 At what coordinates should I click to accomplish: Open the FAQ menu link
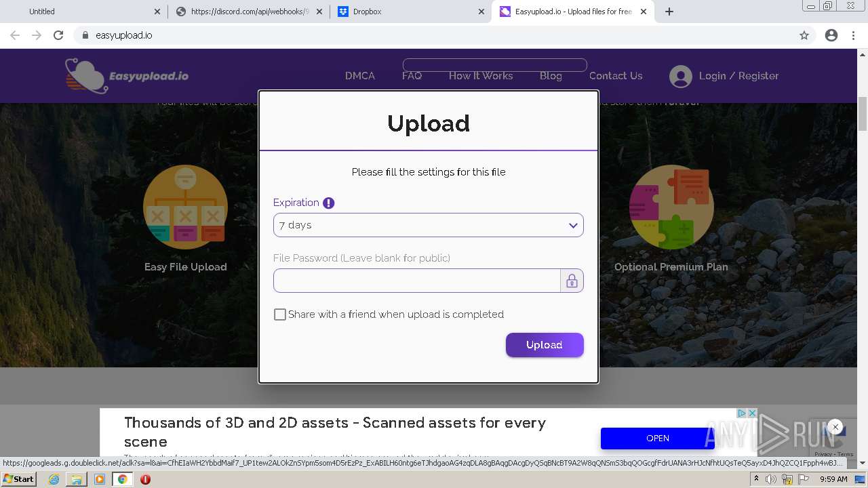(x=412, y=76)
